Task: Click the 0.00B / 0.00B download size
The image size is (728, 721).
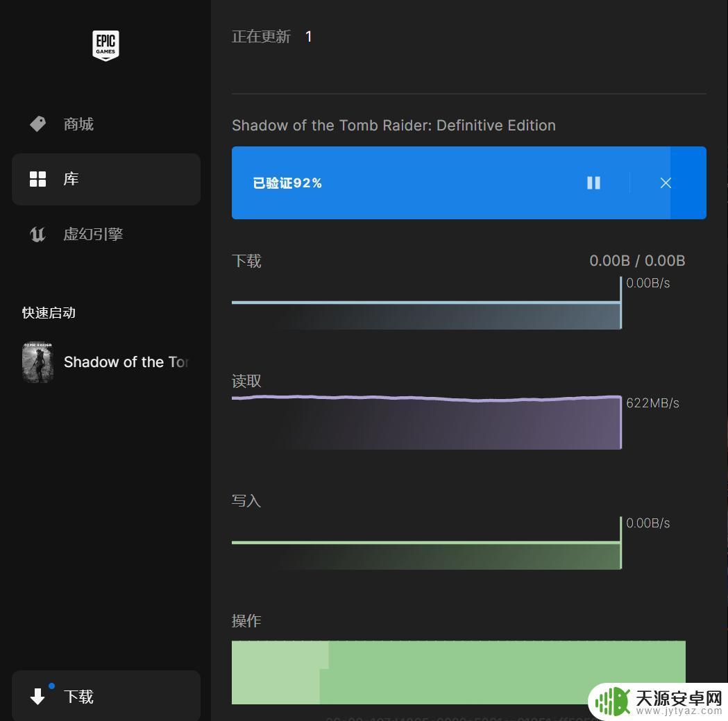Action: 637,260
